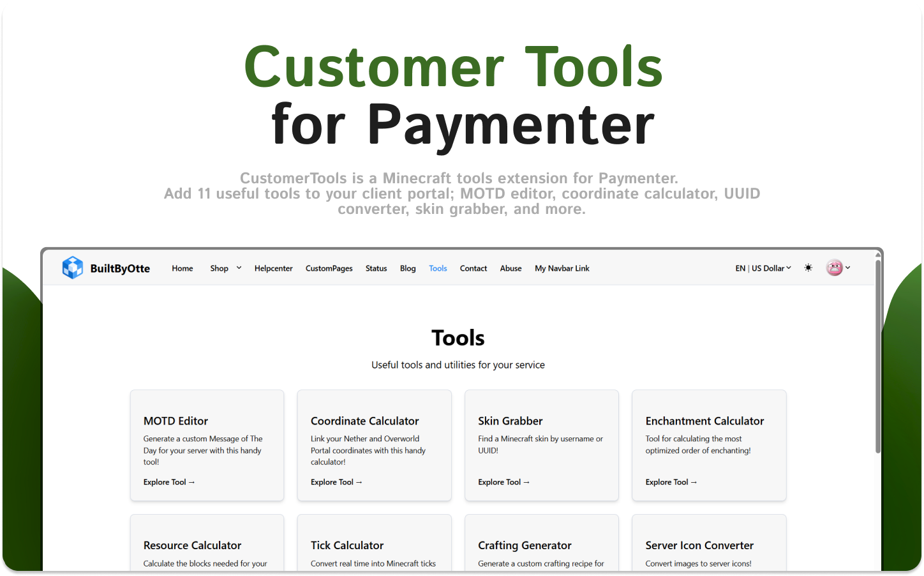Open the Coordinate Calculator tool card
This screenshot has height=576, width=924.
tap(374, 445)
